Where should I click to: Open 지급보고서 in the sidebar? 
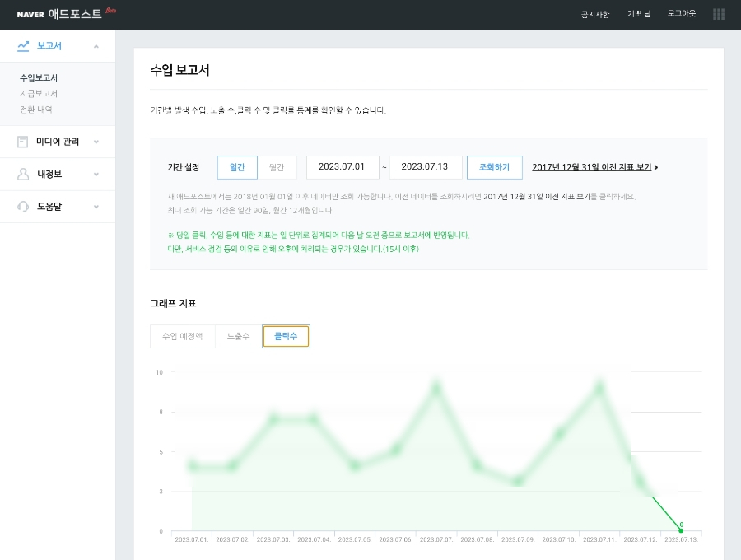tap(38, 94)
